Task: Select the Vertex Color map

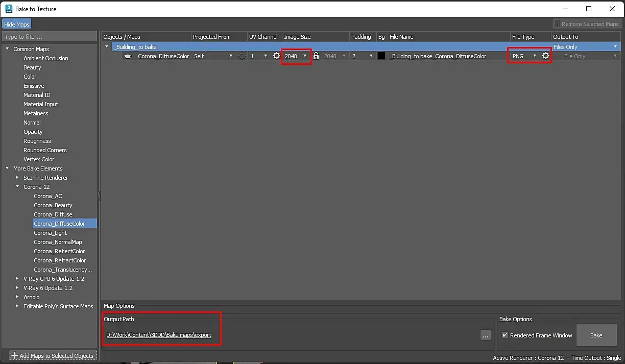Action: (39, 159)
